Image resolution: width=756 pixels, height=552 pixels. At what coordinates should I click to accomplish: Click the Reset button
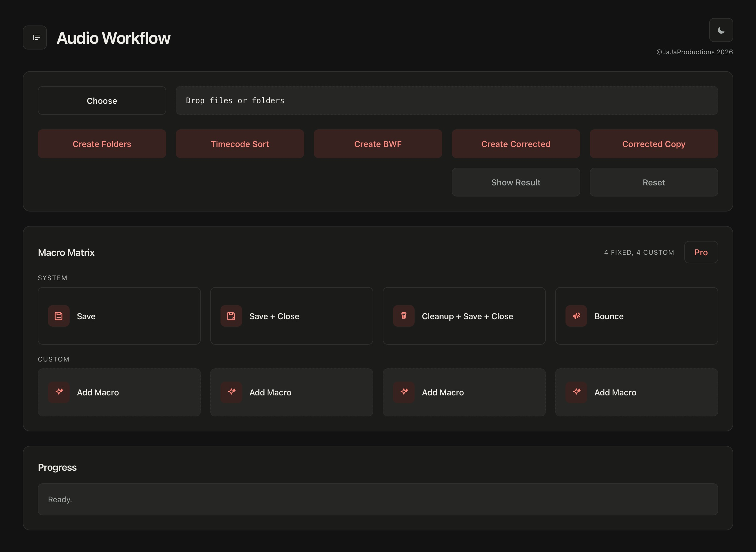point(654,182)
